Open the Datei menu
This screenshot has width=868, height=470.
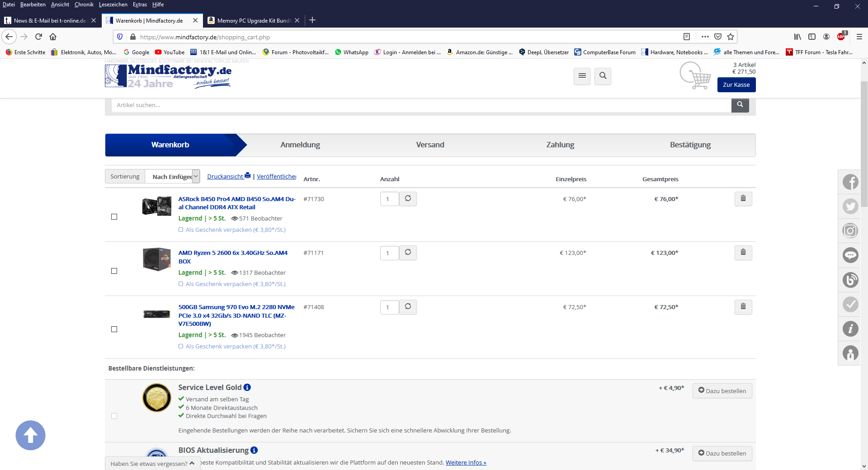click(9, 5)
